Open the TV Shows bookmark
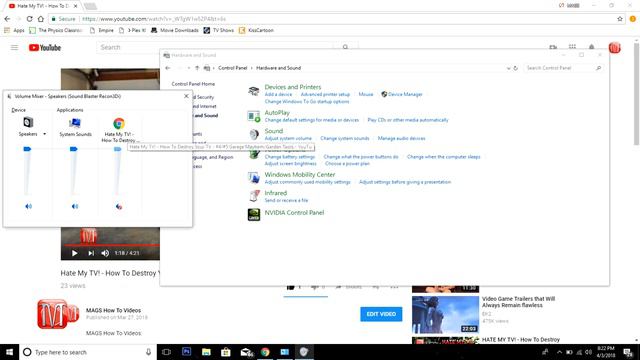 tap(219, 30)
